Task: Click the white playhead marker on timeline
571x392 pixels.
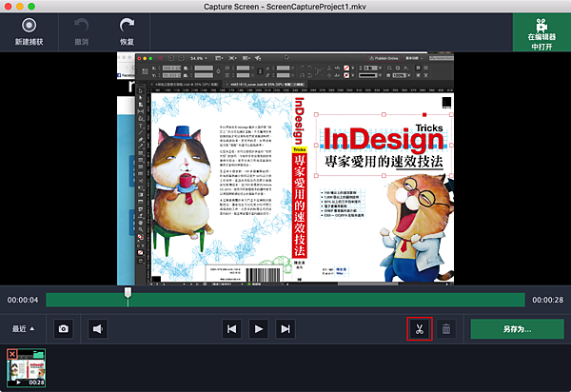Action: (x=128, y=294)
